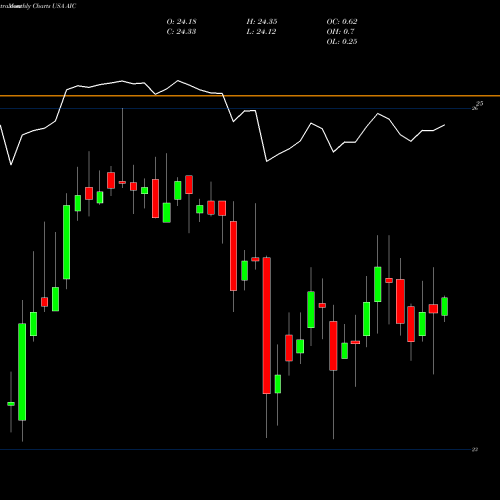Click the price axis label '25'

pyautogui.click(x=479, y=104)
